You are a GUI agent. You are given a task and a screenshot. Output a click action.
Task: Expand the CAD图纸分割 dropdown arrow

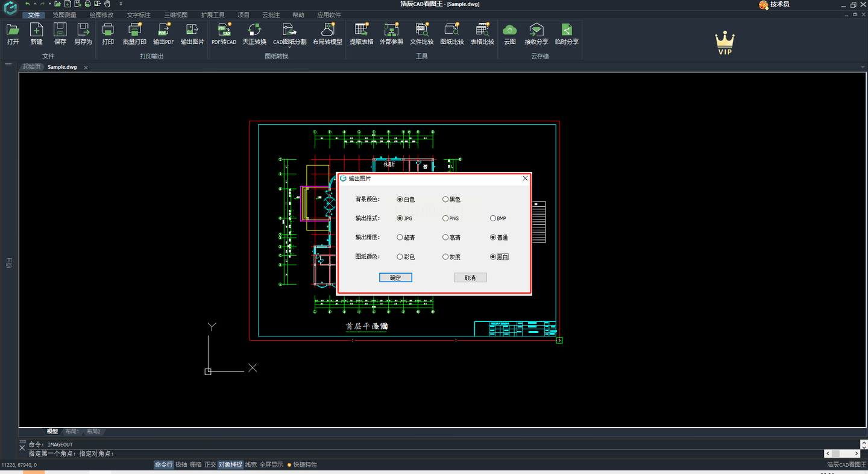[x=289, y=47]
